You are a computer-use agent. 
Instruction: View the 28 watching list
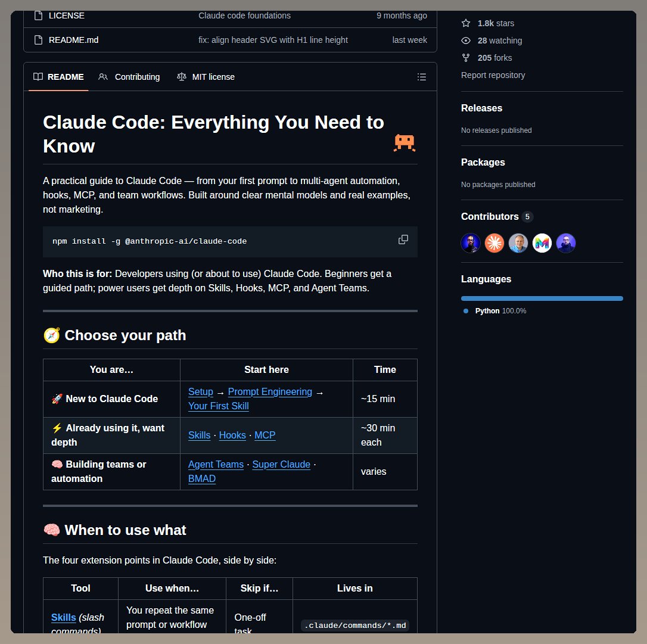[500, 41]
